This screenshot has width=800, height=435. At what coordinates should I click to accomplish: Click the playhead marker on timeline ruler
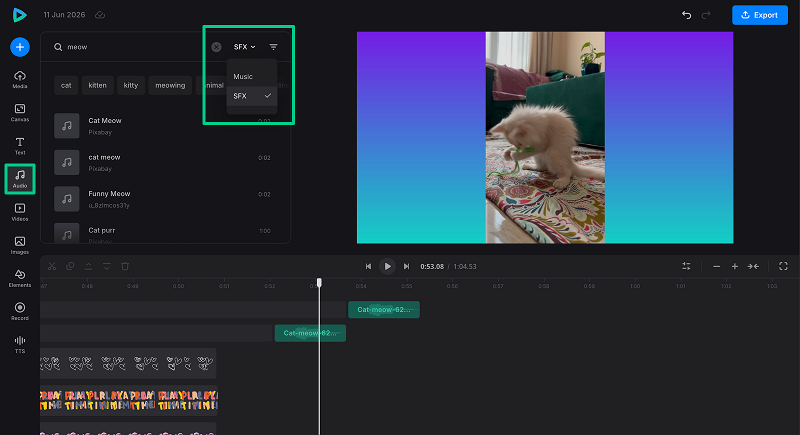pos(319,283)
